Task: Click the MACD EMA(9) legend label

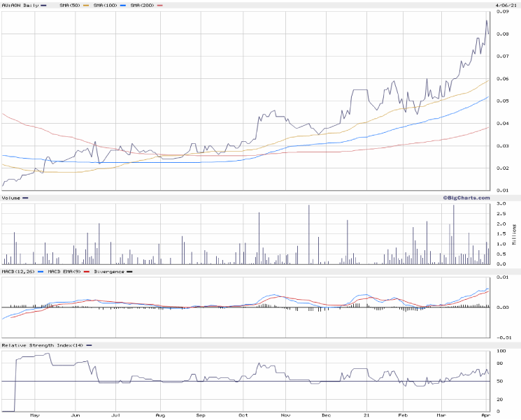Action: point(63,271)
